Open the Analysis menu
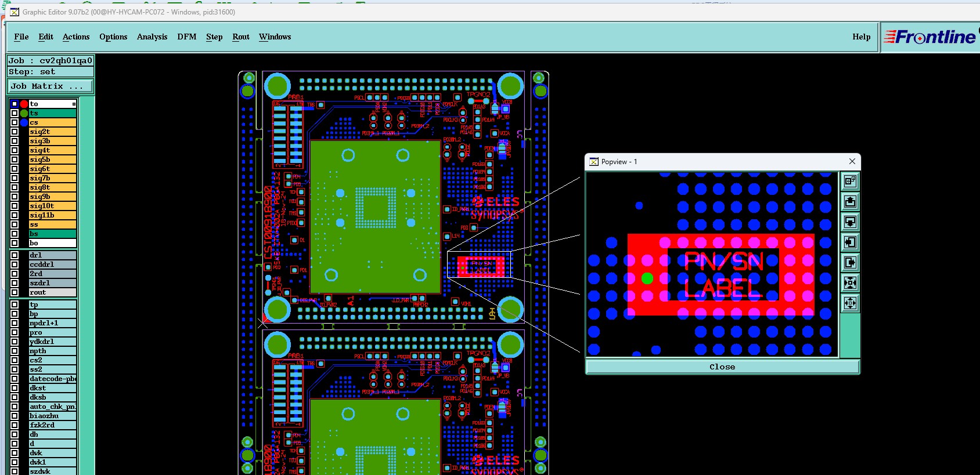This screenshot has height=475, width=980. click(x=152, y=37)
